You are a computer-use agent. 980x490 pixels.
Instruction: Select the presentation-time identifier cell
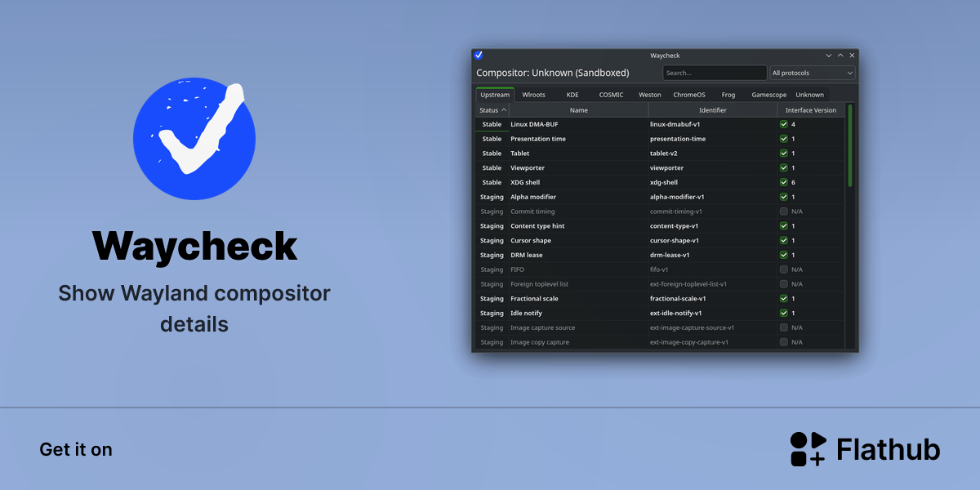(x=713, y=139)
